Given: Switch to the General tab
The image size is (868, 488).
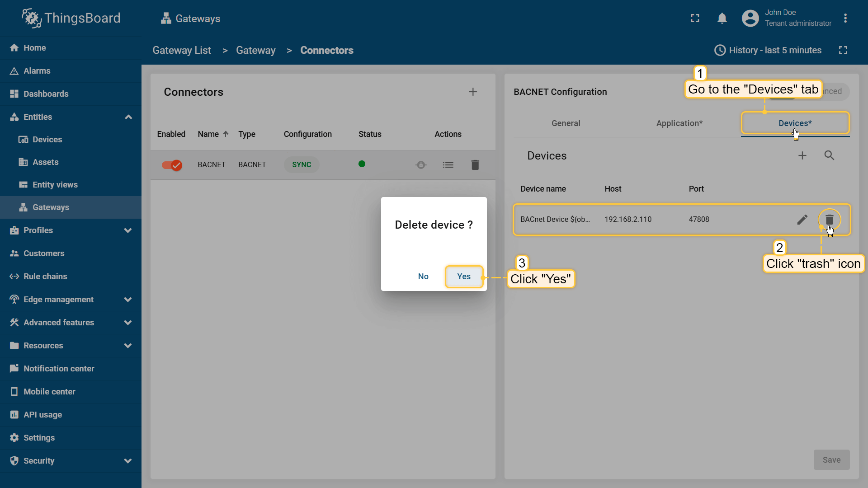Looking at the screenshot, I should [566, 123].
